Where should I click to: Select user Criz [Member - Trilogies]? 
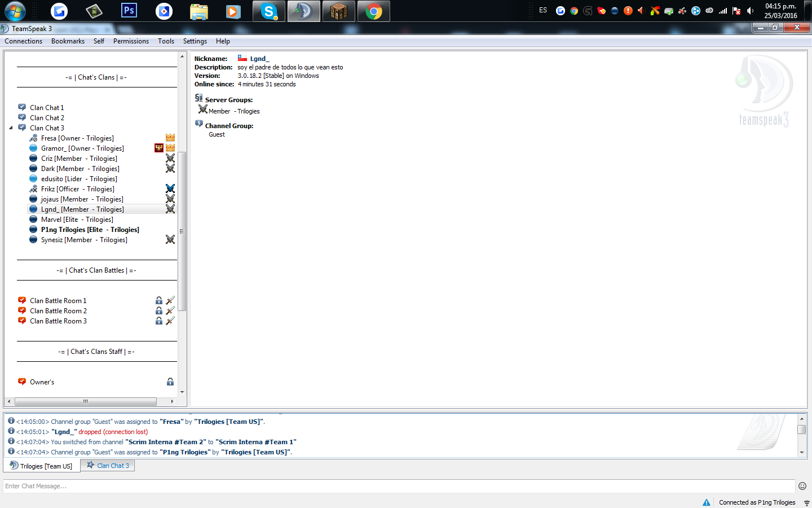pyautogui.click(x=79, y=159)
